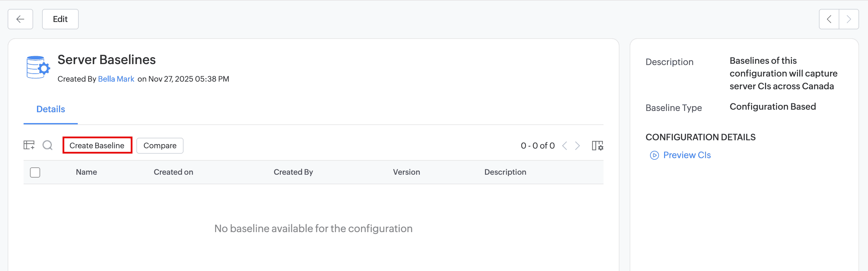Sort by the Created on column header

pos(173,172)
